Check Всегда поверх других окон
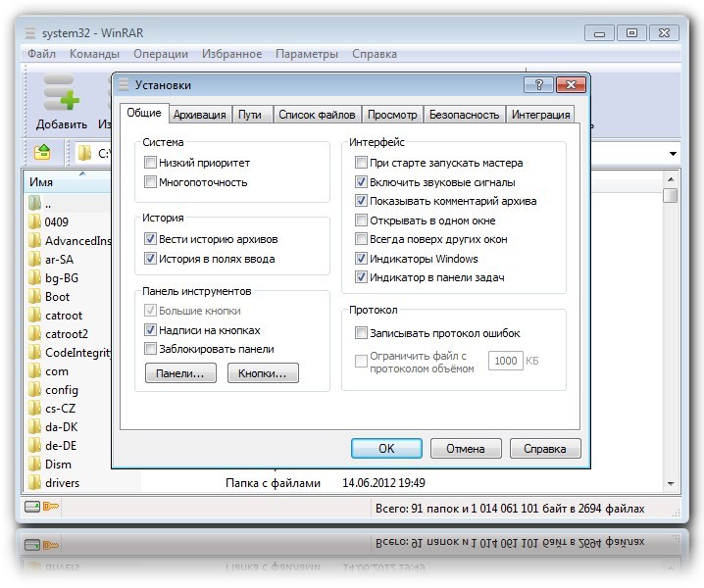 (x=361, y=239)
